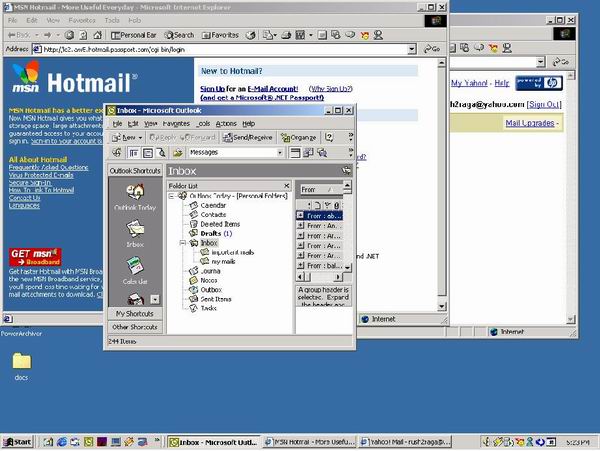Open the Favorites menu in Outlook
This screenshot has width=600, height=451.
(176, 124)
